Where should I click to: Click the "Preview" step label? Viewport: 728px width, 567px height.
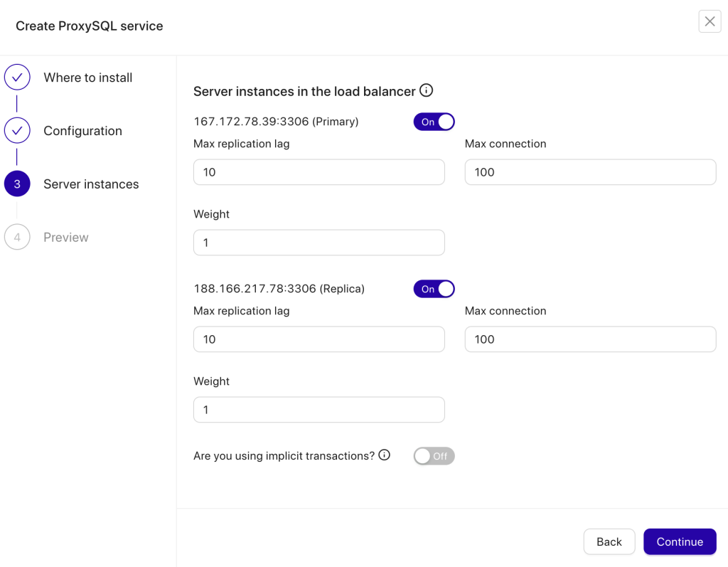click(x=65, y=237)
